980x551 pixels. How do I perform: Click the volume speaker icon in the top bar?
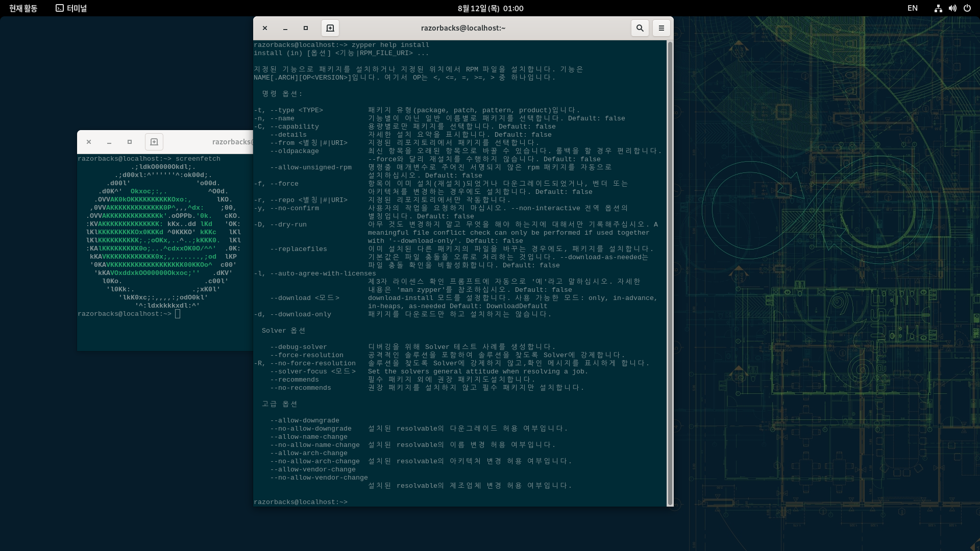[952, 8]
